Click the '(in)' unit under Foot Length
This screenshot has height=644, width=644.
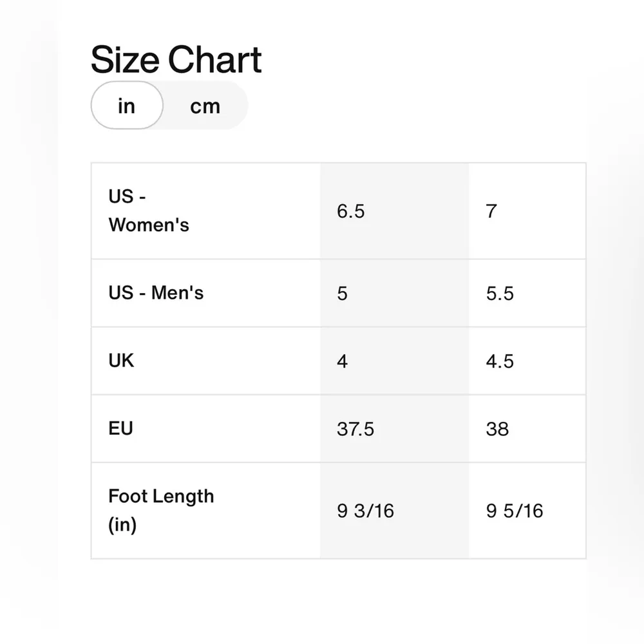(x=122, y=525)
